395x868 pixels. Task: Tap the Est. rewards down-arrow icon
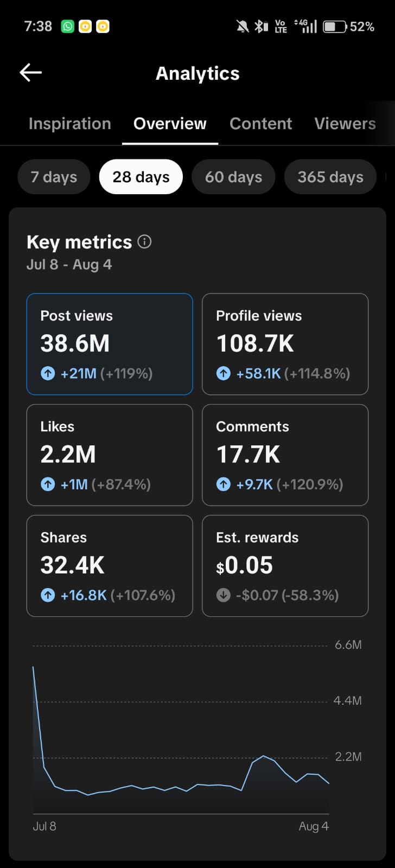[x=223, y=595]
